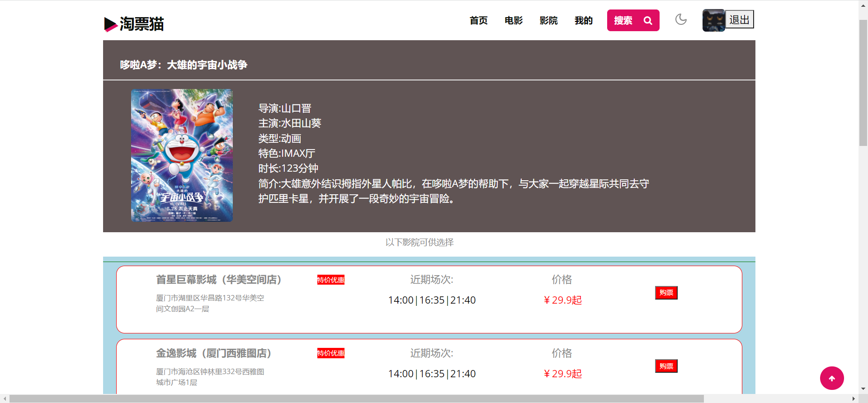Click 特价优惠 tag for 金逸影城

point(331,353)
